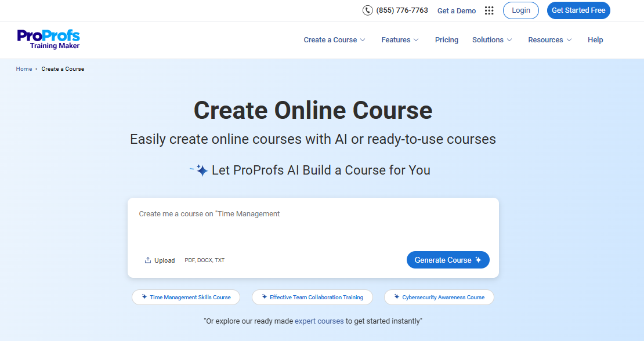The image size is (644, 341).
Task: Open the apps grid icon
Action: pyautogui.click(x=489, y=10)
